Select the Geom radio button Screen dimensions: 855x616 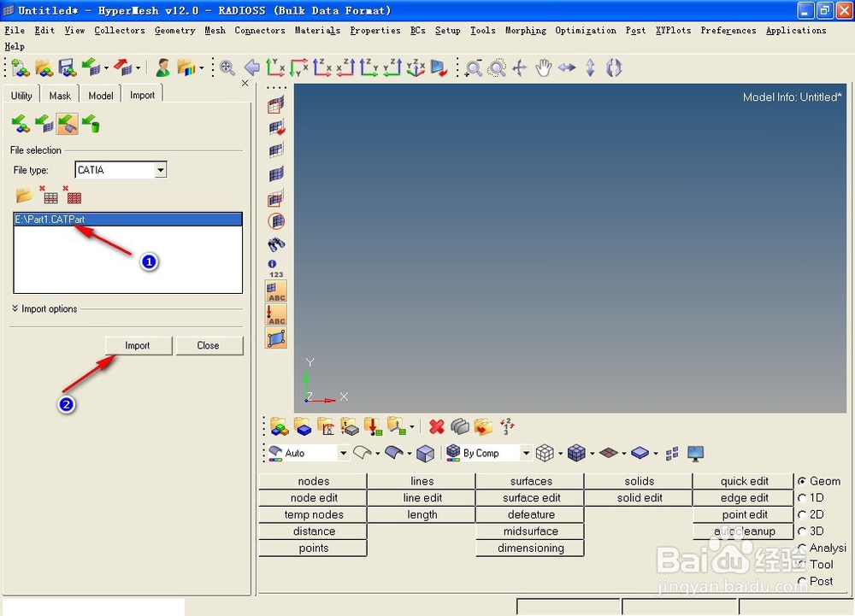[x=802, y=481]
